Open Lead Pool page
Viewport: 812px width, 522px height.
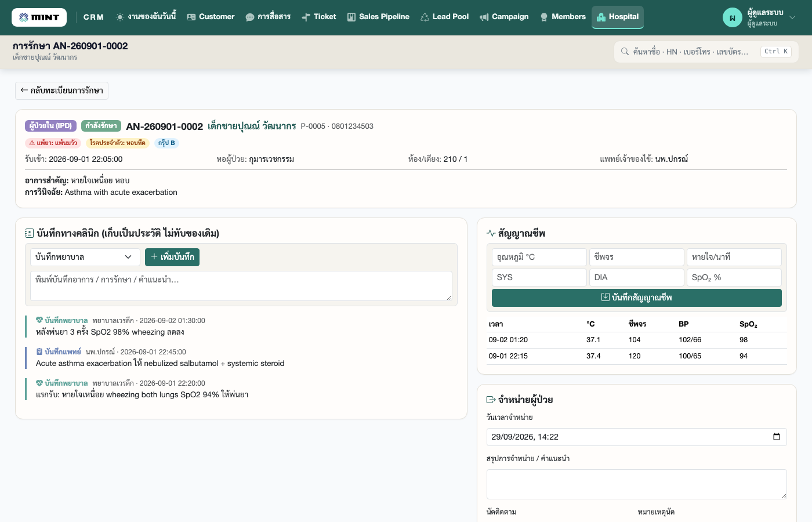click(x=444, y=17)
